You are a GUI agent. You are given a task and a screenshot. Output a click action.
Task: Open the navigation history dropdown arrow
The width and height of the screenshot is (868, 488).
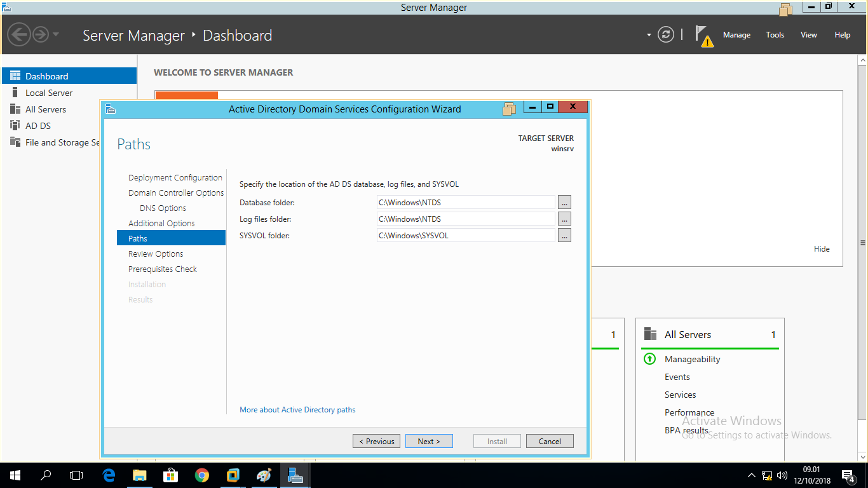point(56,34)
